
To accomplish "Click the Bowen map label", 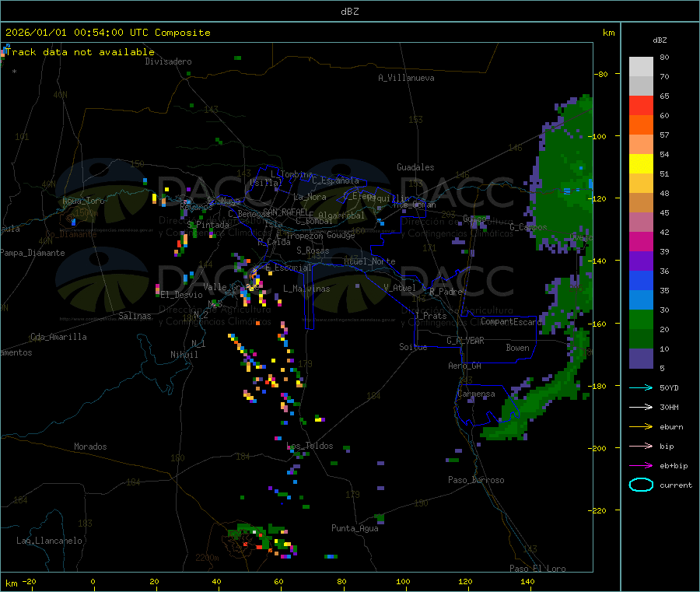I will click(517, 349).
